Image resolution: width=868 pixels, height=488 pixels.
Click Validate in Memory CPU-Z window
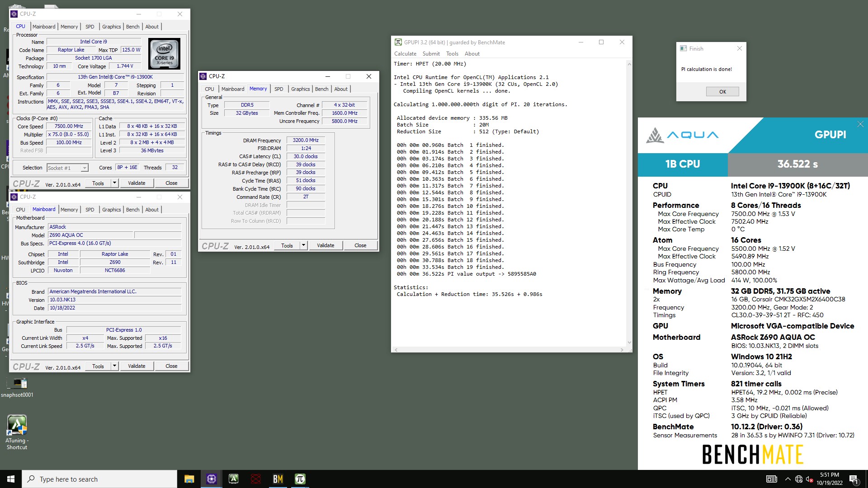(x=325, y=245)
